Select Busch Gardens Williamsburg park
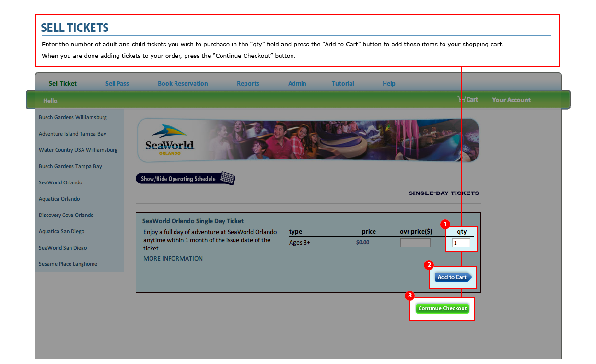 [x=73, y=117]
